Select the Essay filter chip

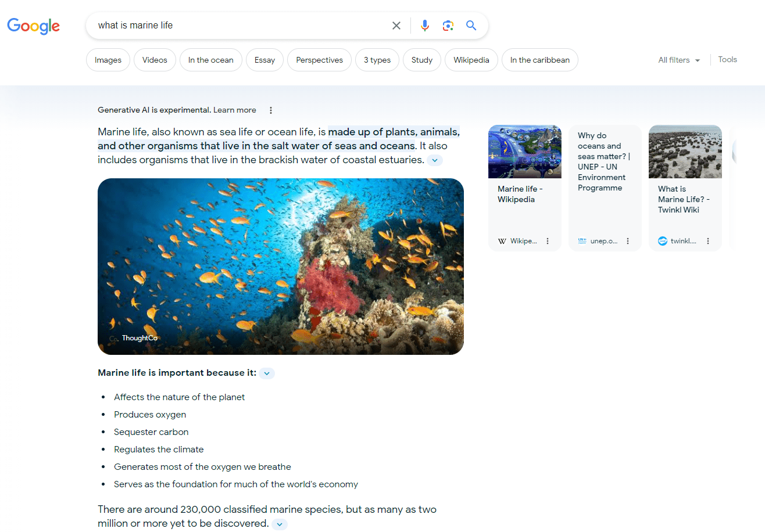coord(264,59)
